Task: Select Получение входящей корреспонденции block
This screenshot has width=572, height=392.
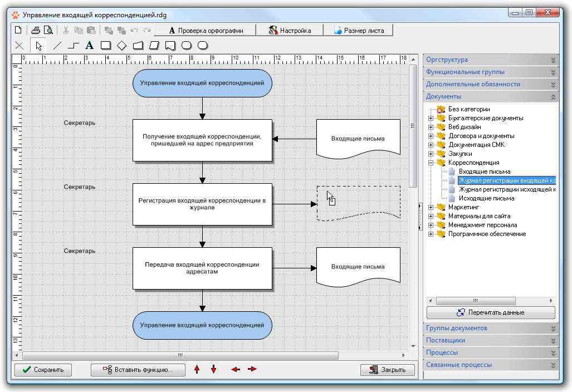Action: pyautogui.click(x=203, y=140)
